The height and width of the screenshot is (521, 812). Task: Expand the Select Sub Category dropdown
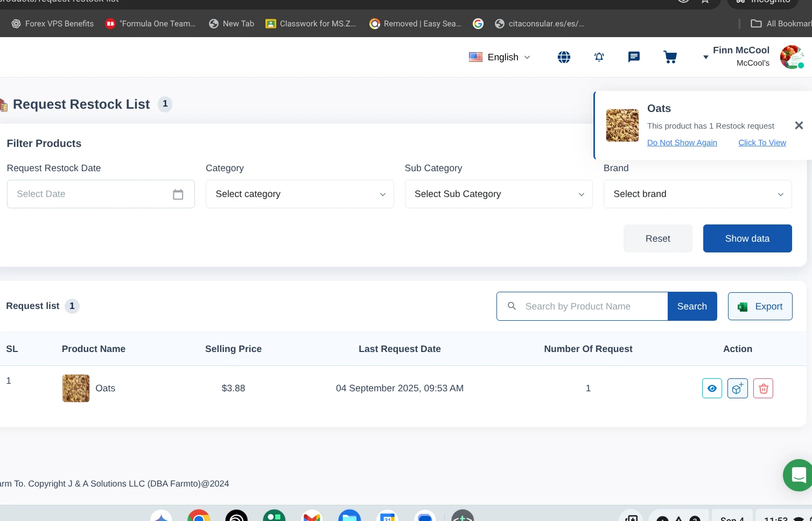tap(498, 194)
